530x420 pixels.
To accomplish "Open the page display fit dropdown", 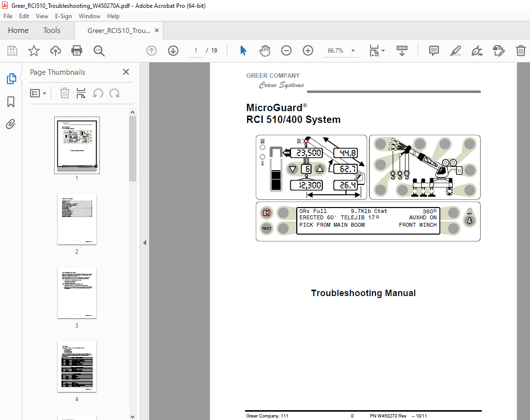I will pyautogui.click(x=377, y=51).
